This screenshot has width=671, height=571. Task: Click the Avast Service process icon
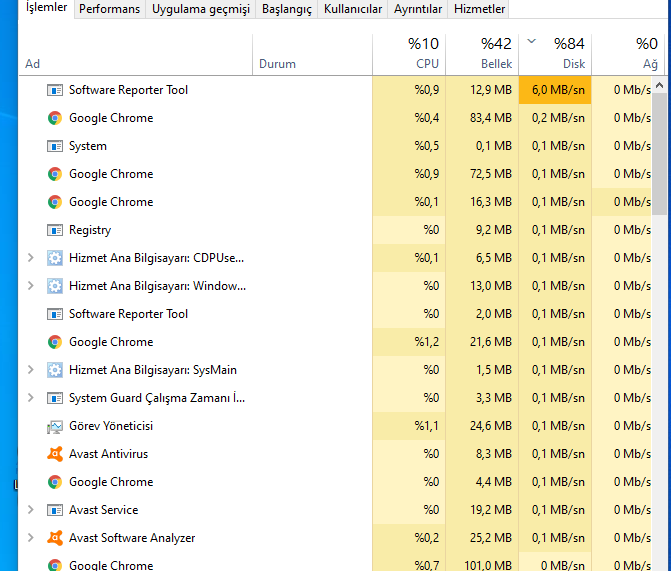click(55, 510)
